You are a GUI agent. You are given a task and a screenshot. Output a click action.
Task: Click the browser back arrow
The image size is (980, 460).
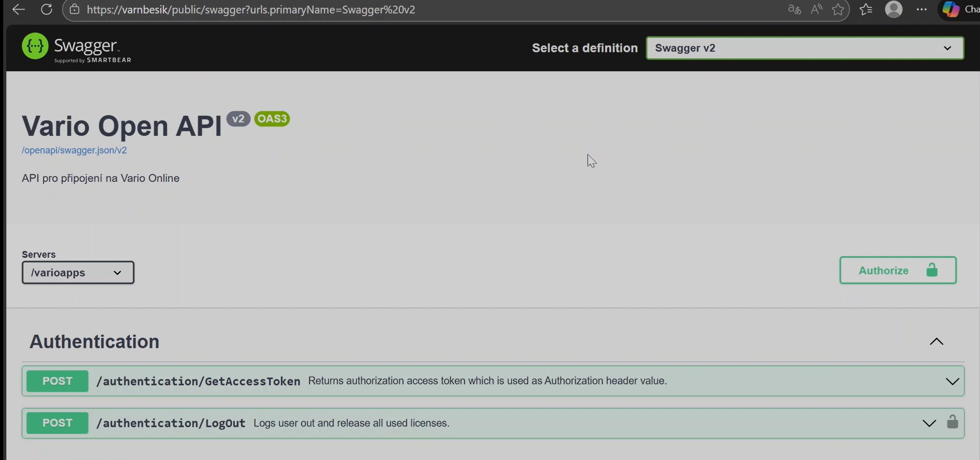tap(18, 9)
